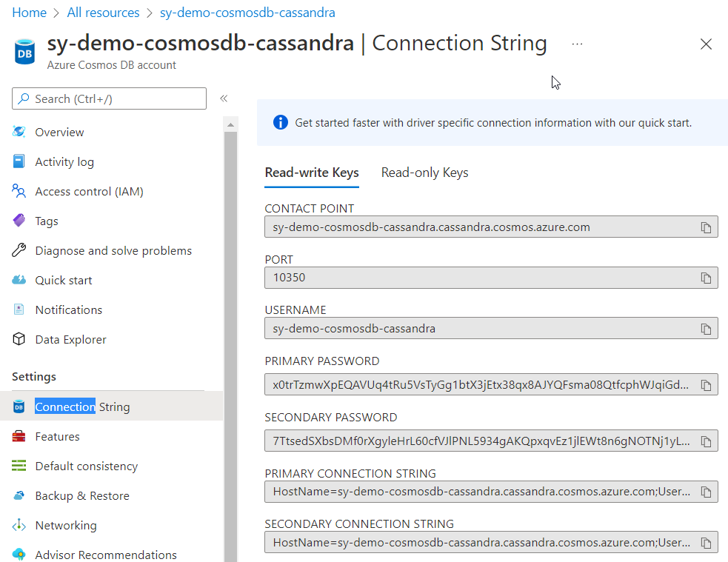Click the info icon in the banner
The width and height of the screenshot is (728, 562).
(281, 122)
